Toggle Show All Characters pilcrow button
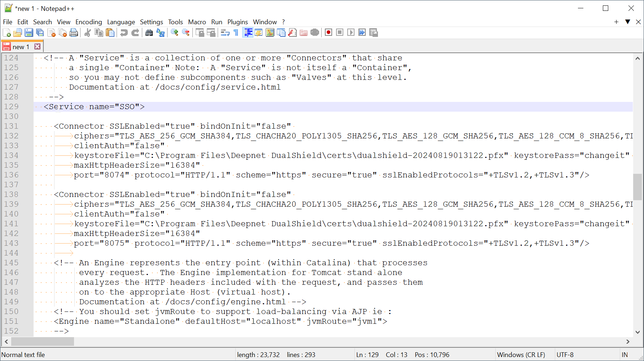 236,33
